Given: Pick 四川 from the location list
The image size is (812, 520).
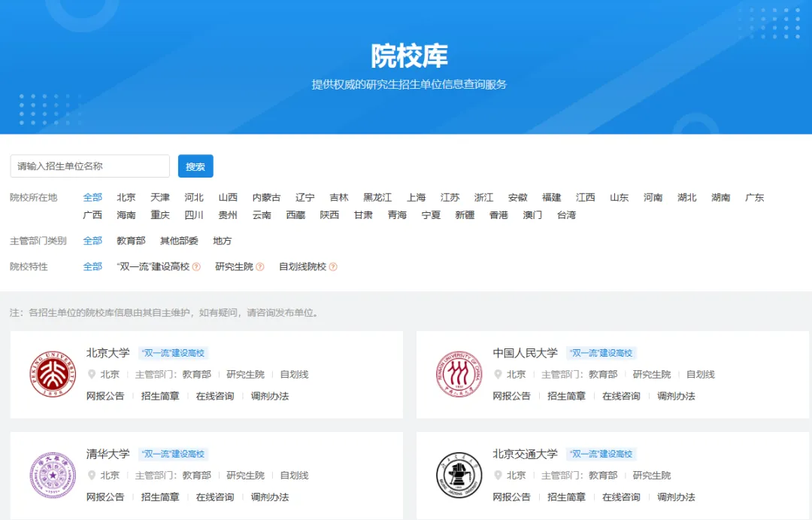Looking at the screenshot, I should 194,215.
